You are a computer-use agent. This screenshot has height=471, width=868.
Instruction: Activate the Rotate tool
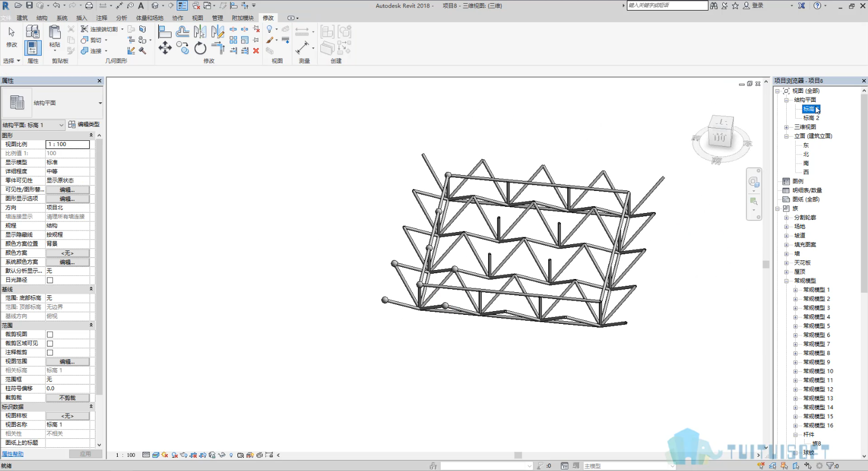200,48
